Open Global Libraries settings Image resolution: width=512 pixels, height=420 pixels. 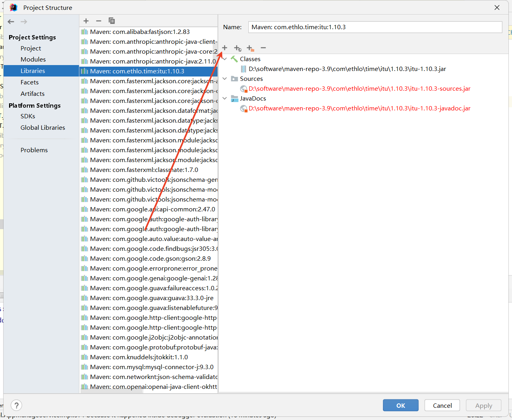[43, 127]
